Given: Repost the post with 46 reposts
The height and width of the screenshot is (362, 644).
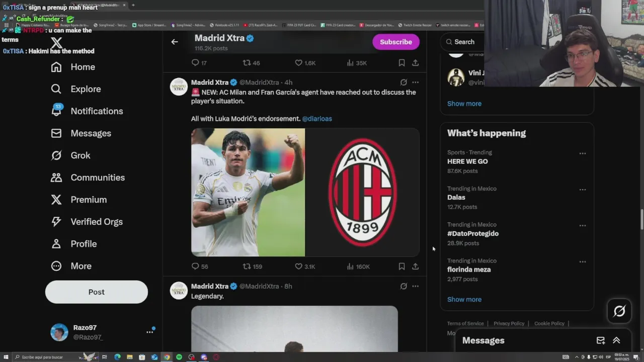Looking at the screenshot, I should tap(252, 63).
